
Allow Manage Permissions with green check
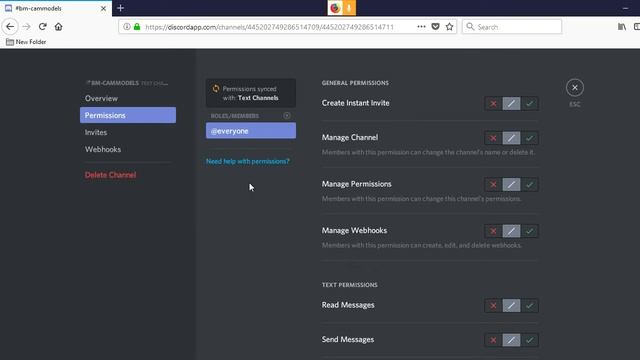coord(529,184)
